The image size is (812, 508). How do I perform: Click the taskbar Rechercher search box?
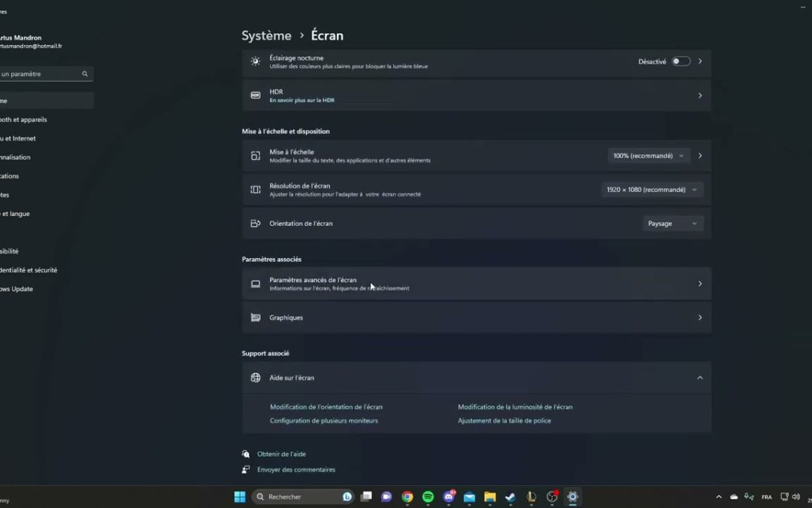point(303,497)
